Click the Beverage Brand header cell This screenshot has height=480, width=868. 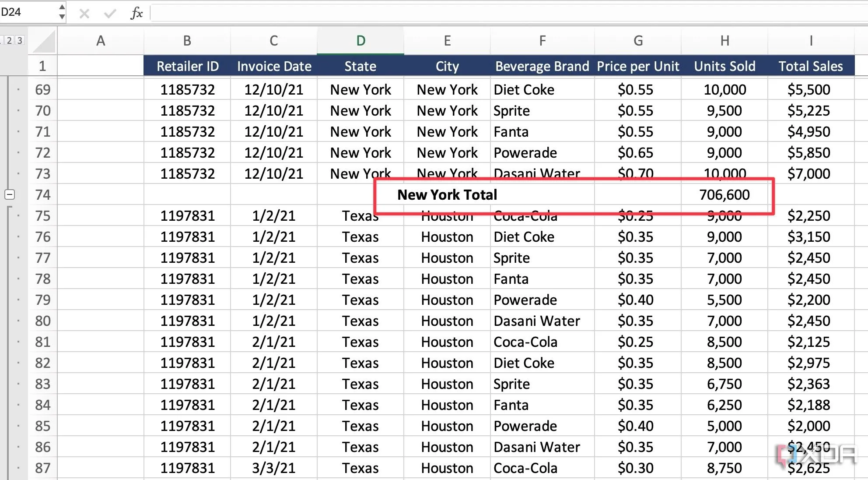(x=542, y=66)
